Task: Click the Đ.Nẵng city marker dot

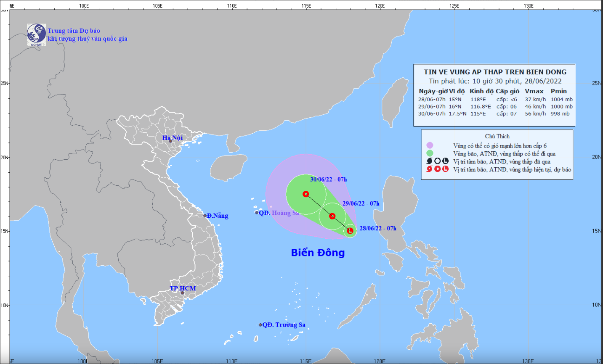Action: click(205, 216)
